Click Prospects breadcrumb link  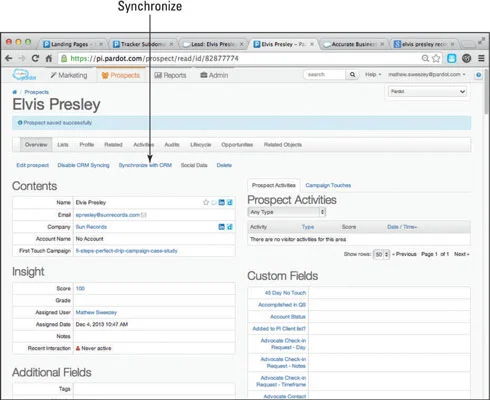tap(37, 92)
